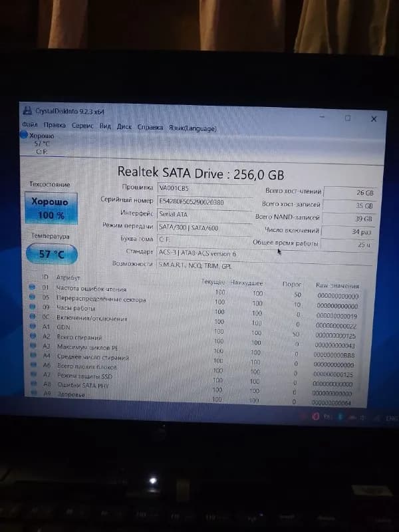Viewport: 399px width, 532px height.
Task: Click raw value 000000000043
Action: point(334,345)
